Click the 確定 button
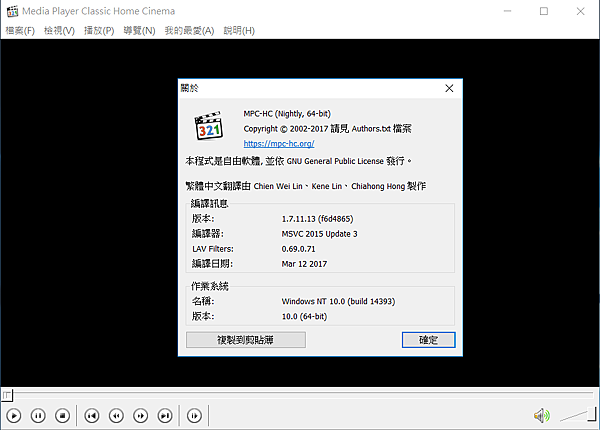Image resolution: width=600 pixels, height=430 pixels. (429, 340)
